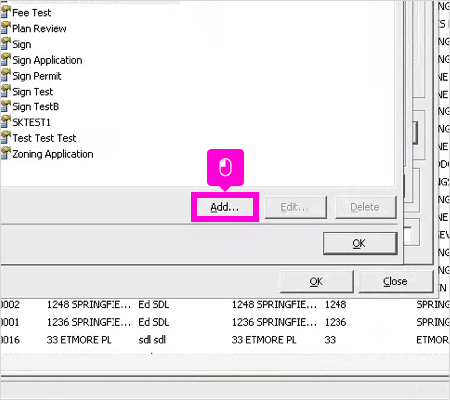Click the Test Test Test icon

(6, 137)
